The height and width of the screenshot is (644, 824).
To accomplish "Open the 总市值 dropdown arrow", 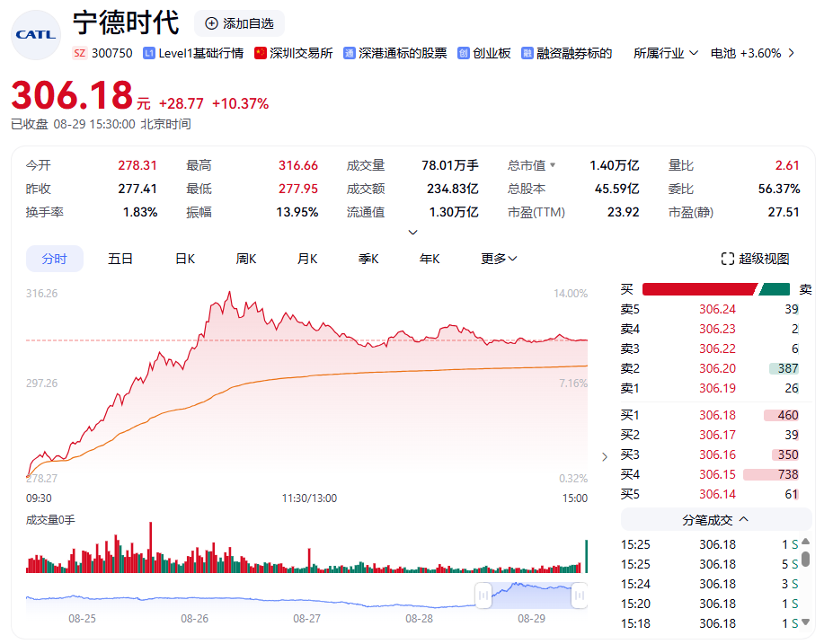I will [553, 165].
